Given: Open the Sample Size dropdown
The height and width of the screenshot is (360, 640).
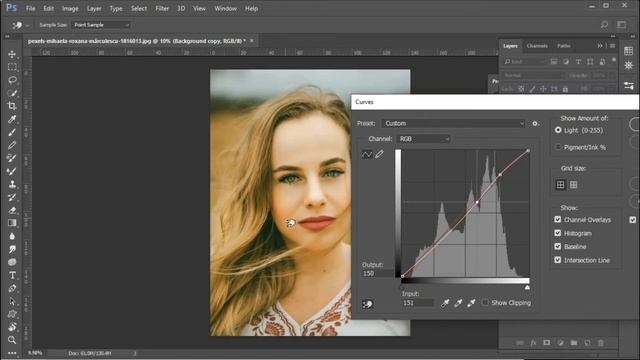Looking at the screenshot, I should tap(101, 25).
